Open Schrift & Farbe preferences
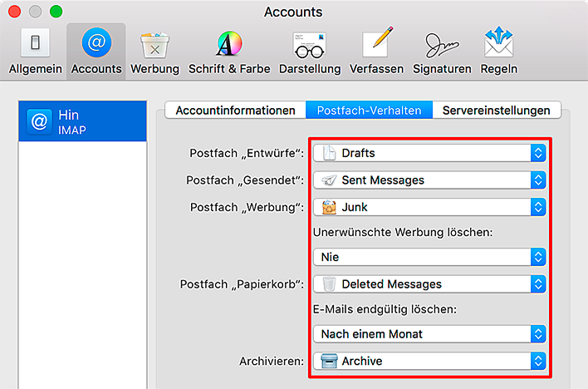The image size is (588, 389). coord(229,52)
